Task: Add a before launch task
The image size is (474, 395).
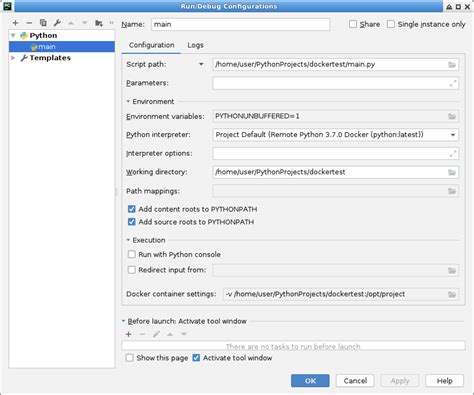Action: (x=128, y=334)
